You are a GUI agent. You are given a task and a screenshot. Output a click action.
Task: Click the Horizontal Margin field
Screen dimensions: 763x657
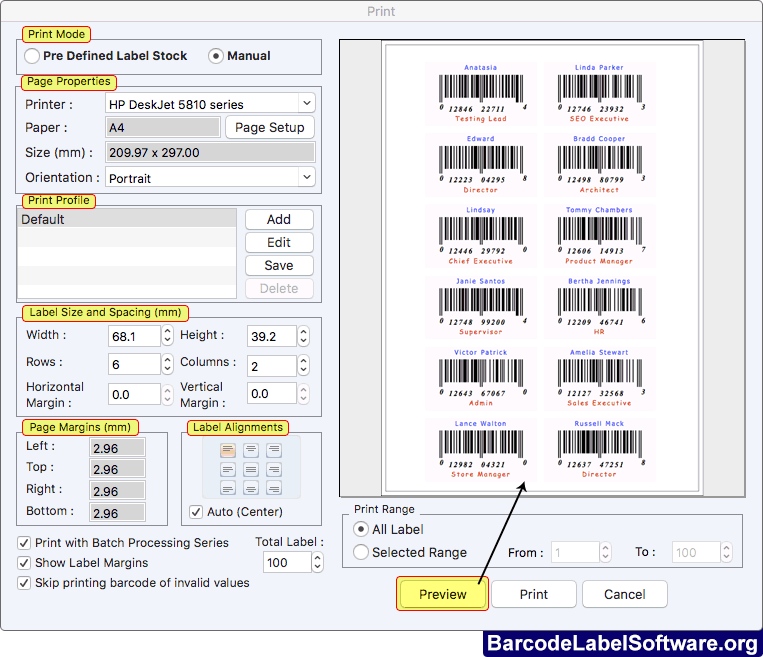[134, 394]
